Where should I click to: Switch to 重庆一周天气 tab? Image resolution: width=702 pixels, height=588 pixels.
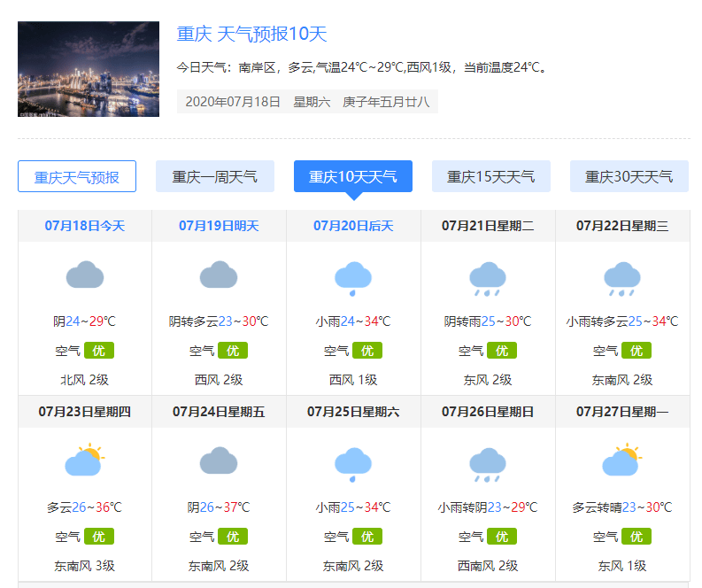[x=215, y=177]
